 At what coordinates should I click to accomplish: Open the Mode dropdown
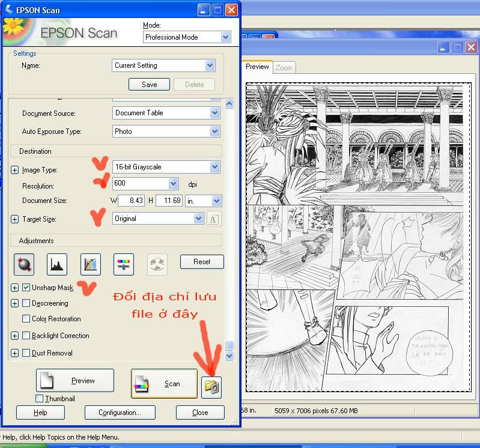click(187, 37)
